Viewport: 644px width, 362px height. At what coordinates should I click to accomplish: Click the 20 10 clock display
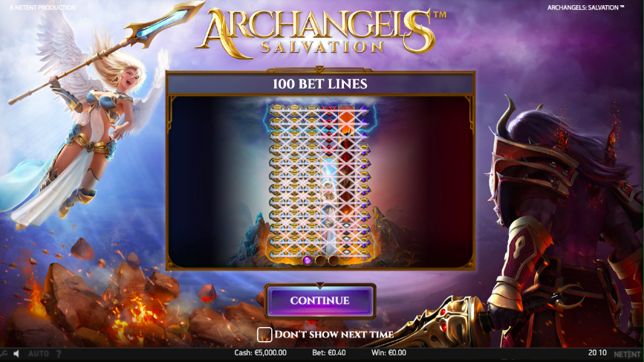pyautogui.click(x=597, y=352)
